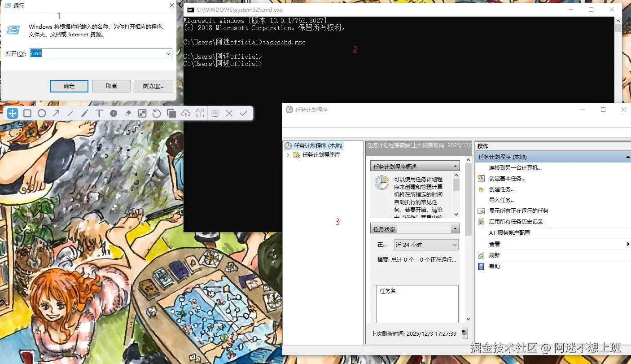Image resolution: width=631 pixels, height=364 pixels.
Task: Click the 启用所有任务历史记录 icon
Action: point(481,221)
